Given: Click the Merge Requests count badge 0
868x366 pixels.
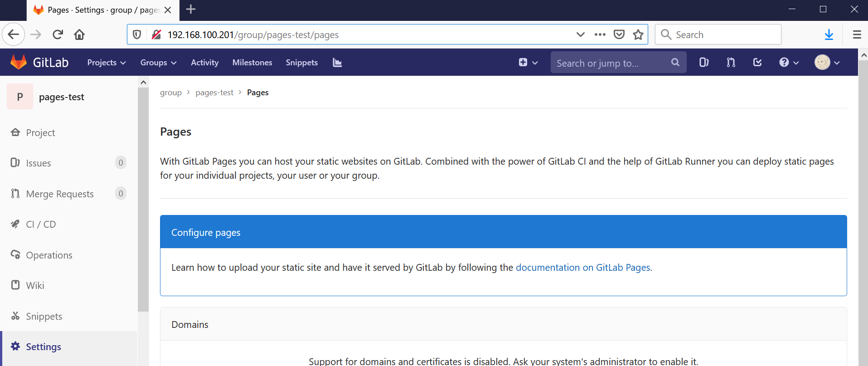Looking at the screenshot, I should coord(121,194).
